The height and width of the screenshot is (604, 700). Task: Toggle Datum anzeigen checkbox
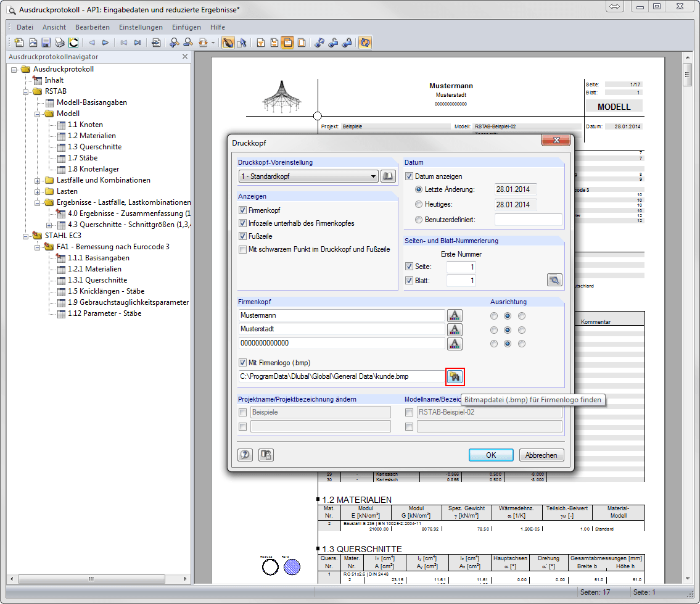point(410,176)
